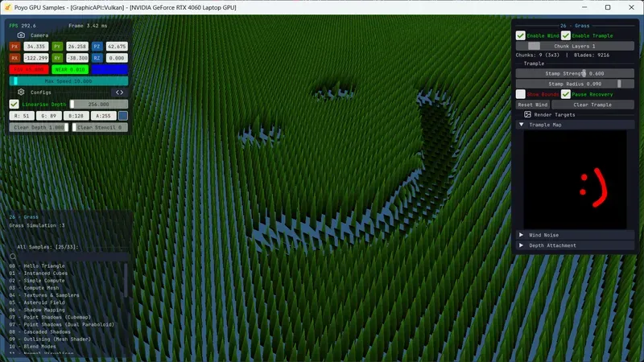
Task: Maximize the Poyo GPU Samples window
Action: tap(608, 7)
